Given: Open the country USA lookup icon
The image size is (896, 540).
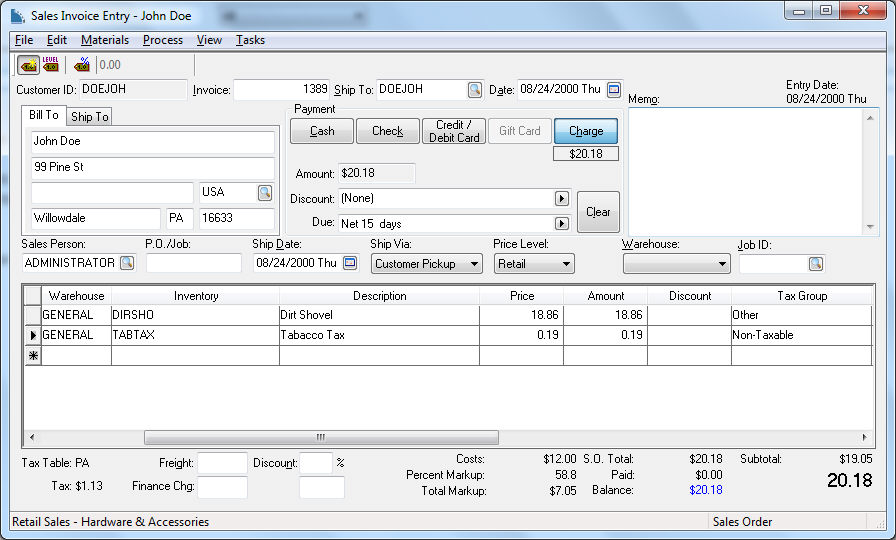Looking at the screenshot, I should coord(265,193).
